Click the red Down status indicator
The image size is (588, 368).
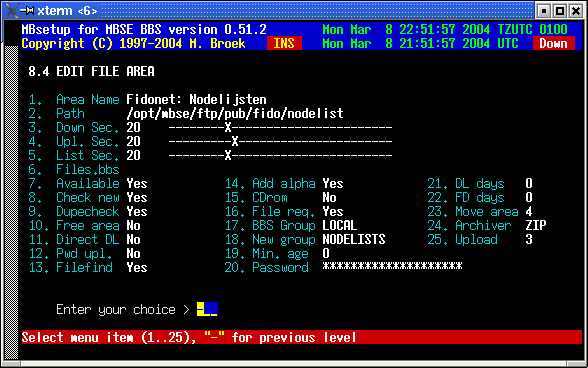pyautogui.click(x=554, y=44)
